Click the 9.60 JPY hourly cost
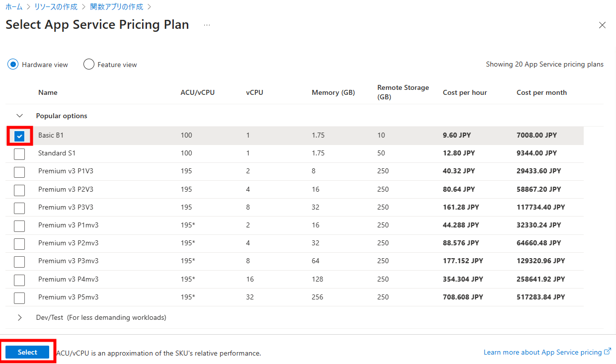 pyautogui.click(x=457, y=135)
